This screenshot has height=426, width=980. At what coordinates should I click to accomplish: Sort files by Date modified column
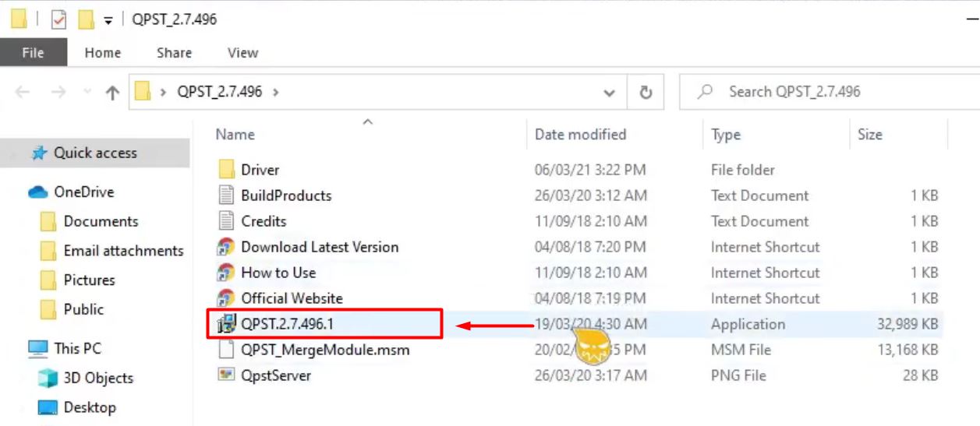point(580,135)
